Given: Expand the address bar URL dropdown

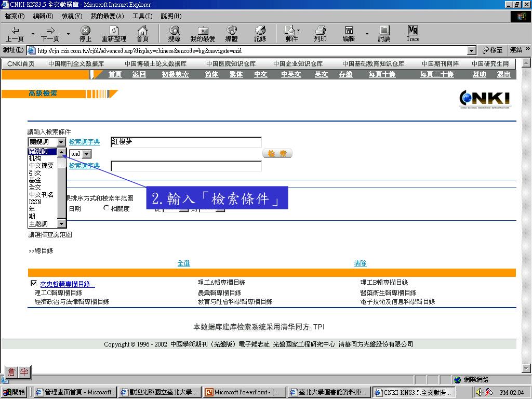Looking at the screenshot, I should tap(471, 51).
